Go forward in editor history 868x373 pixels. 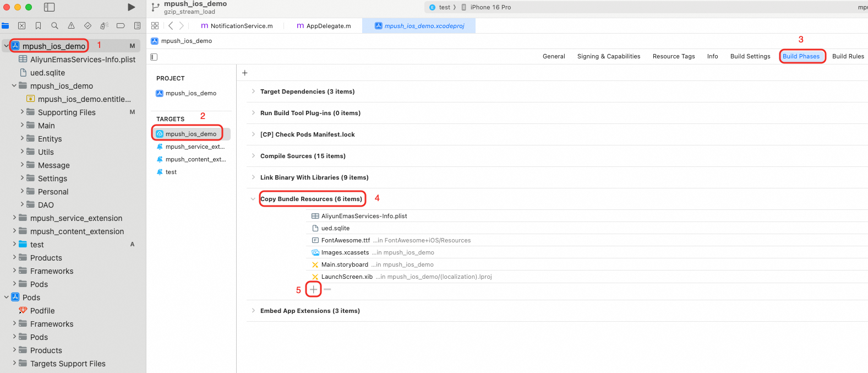click(x=182, y=26)
